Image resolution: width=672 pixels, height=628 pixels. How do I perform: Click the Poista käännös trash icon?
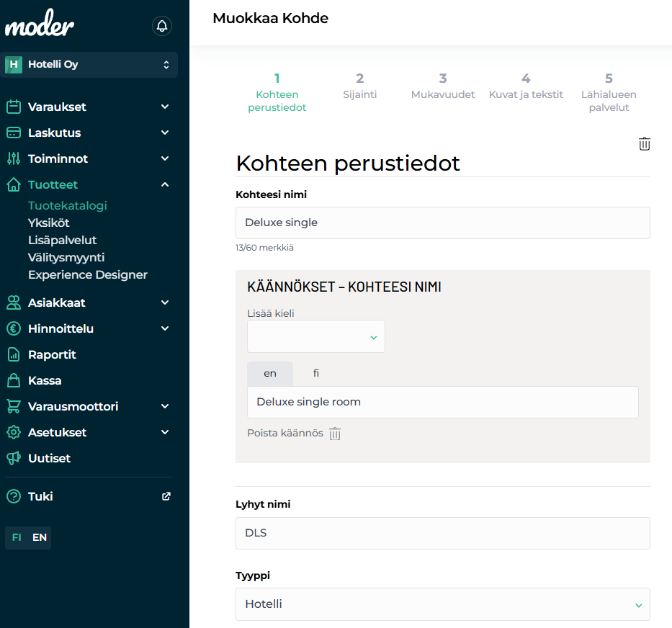(335, 434)
